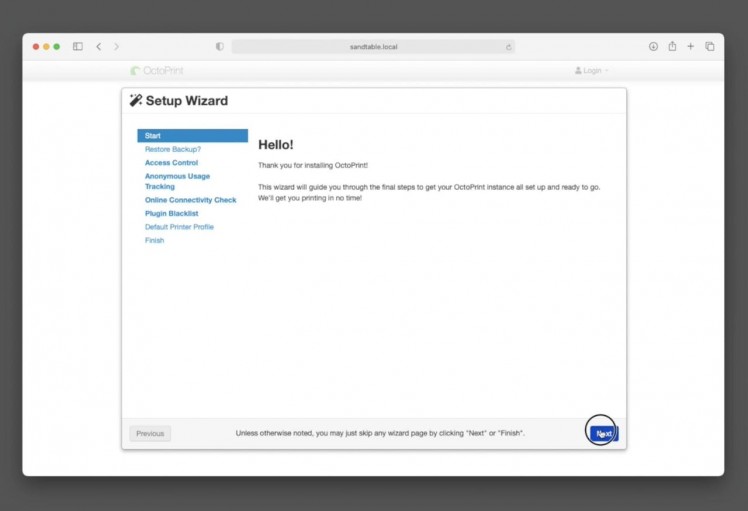Show the tab overview icon
This screenshot has width=748, height=511.
pos(710,46)
